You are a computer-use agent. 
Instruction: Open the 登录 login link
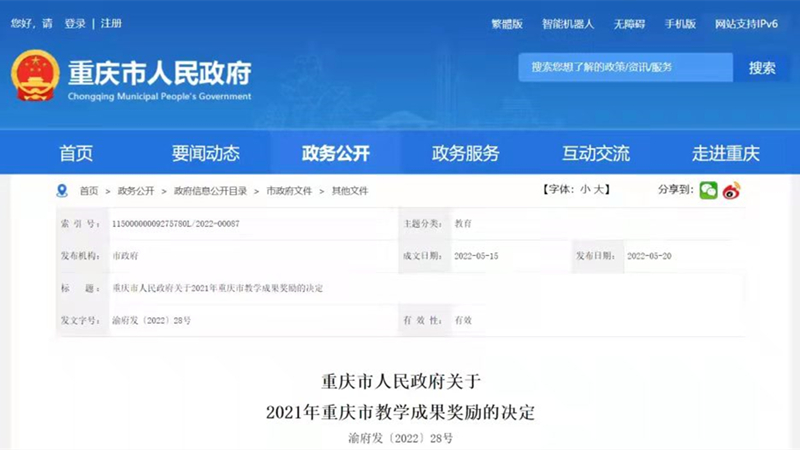click(x=75, y=23)
